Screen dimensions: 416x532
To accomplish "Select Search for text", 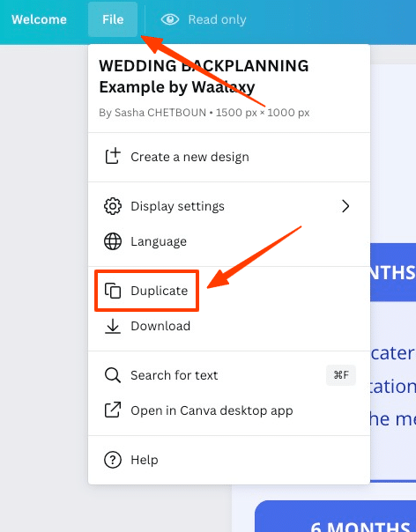I will pyautogui.click(x=229, y=375).
